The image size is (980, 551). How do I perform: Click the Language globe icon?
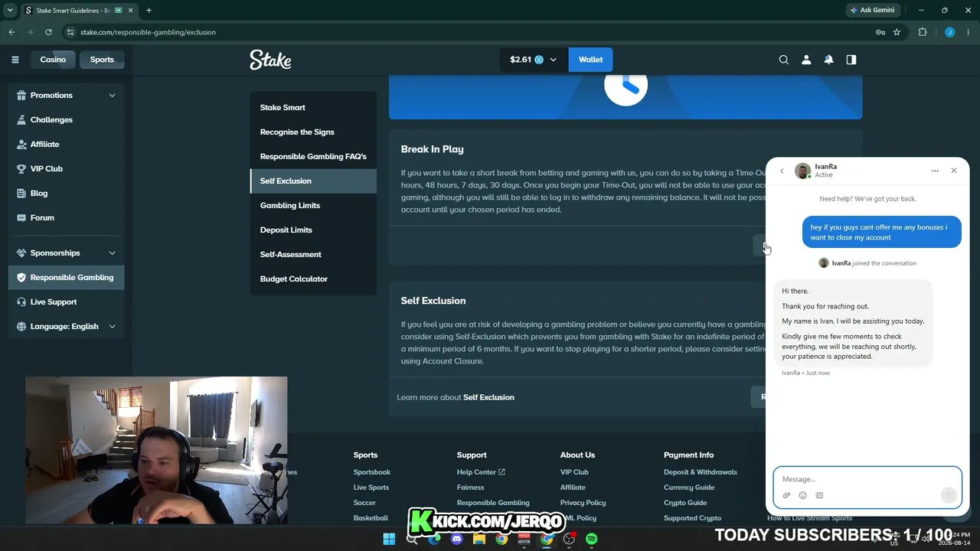click(21, 326)
